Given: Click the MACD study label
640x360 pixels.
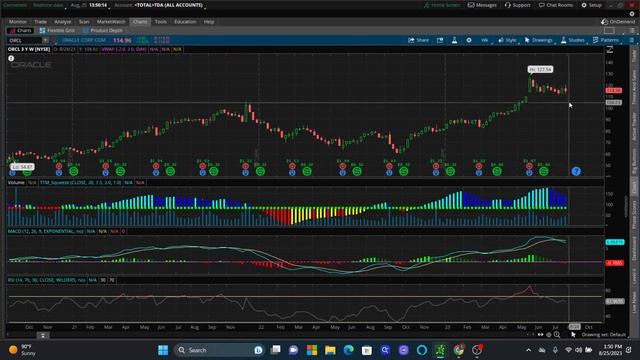Looking at the screenshot, I should point(46,231).
